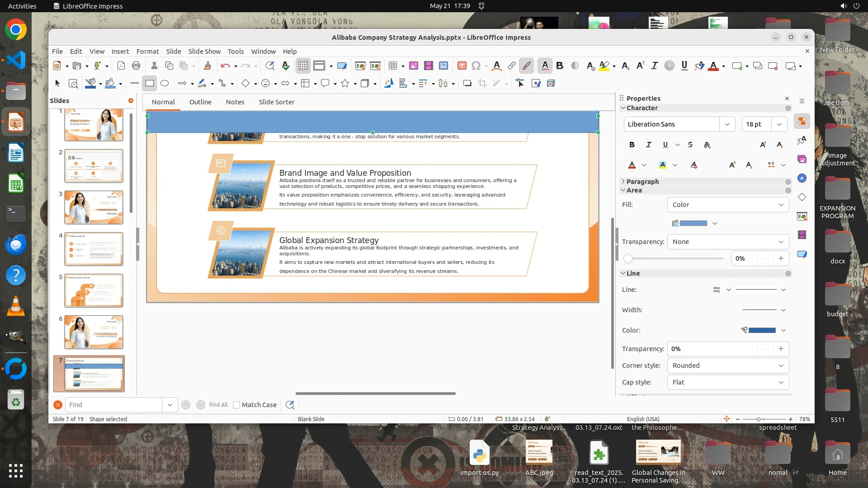Switch to the Slide Sorter tab
This screenshot has width=868, height=488.
point(276,102)
